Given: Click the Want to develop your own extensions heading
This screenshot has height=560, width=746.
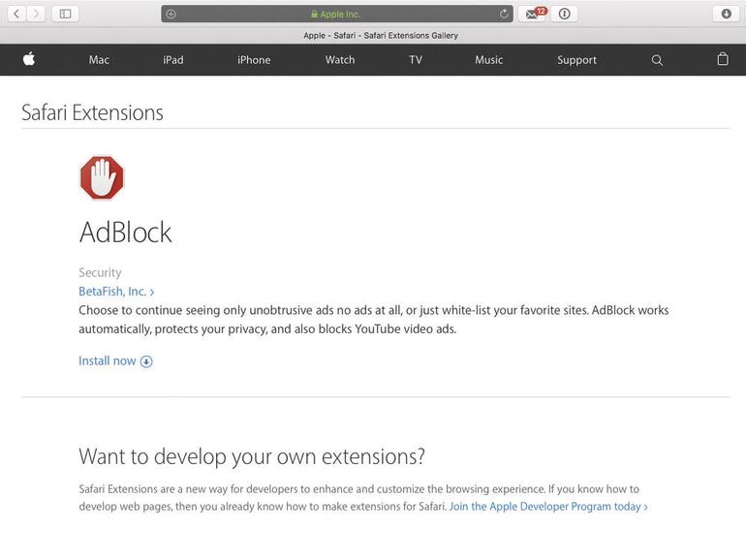Looking at the screenshot, I should [x=252, y=456].
